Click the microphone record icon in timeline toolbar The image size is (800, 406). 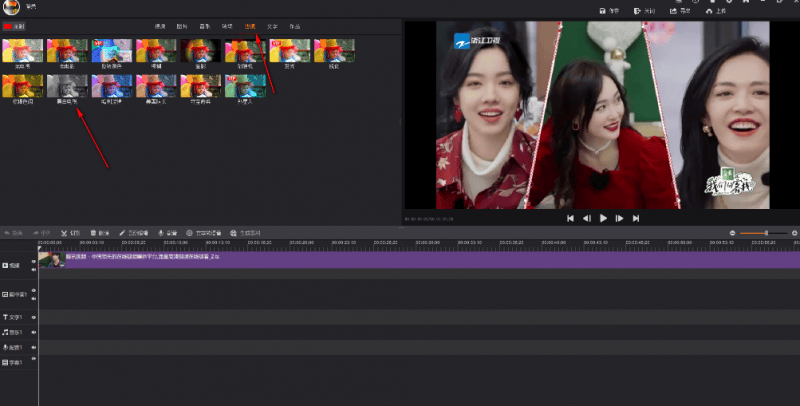click(160, 232)
